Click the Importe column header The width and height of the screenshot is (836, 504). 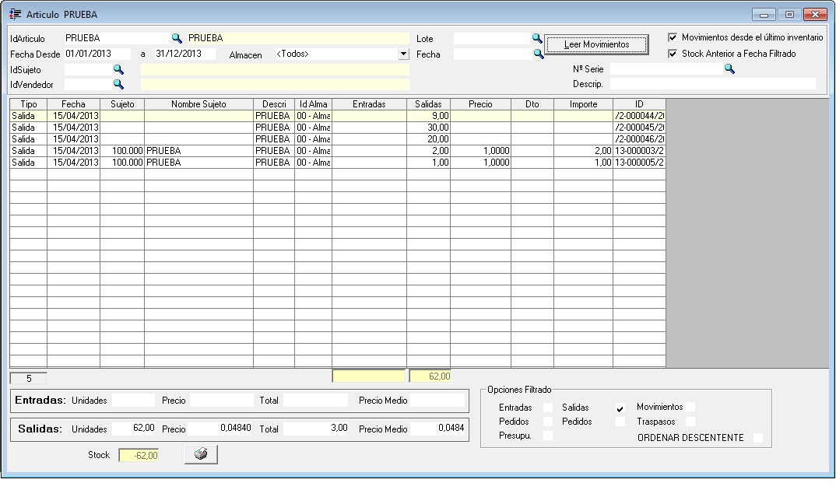pos(583,104)
